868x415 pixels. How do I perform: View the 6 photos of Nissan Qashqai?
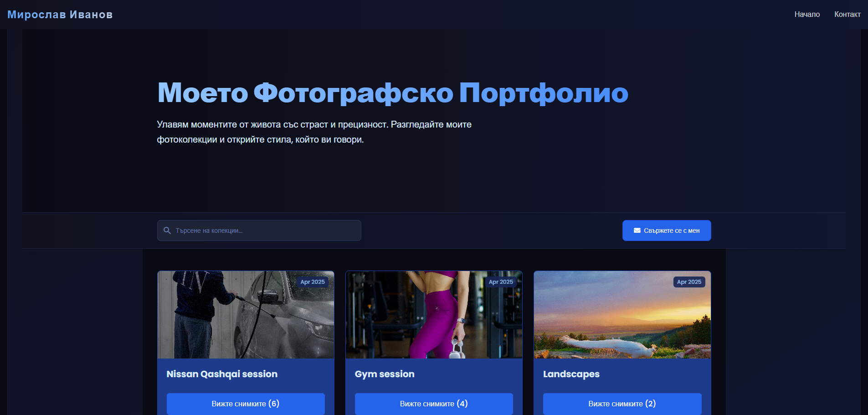tap(246, 404)
